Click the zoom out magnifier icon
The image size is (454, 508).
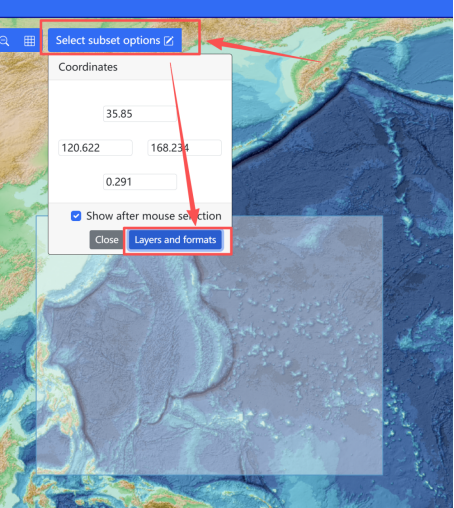click(x=4, y=41)
